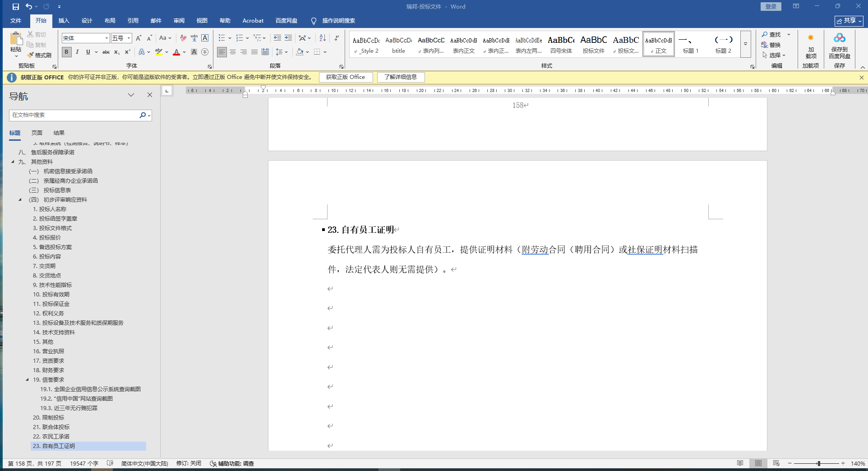Toggle Italic formatting button
The width and height of the screenshot is (868, 471).
(x=77, y=52)
